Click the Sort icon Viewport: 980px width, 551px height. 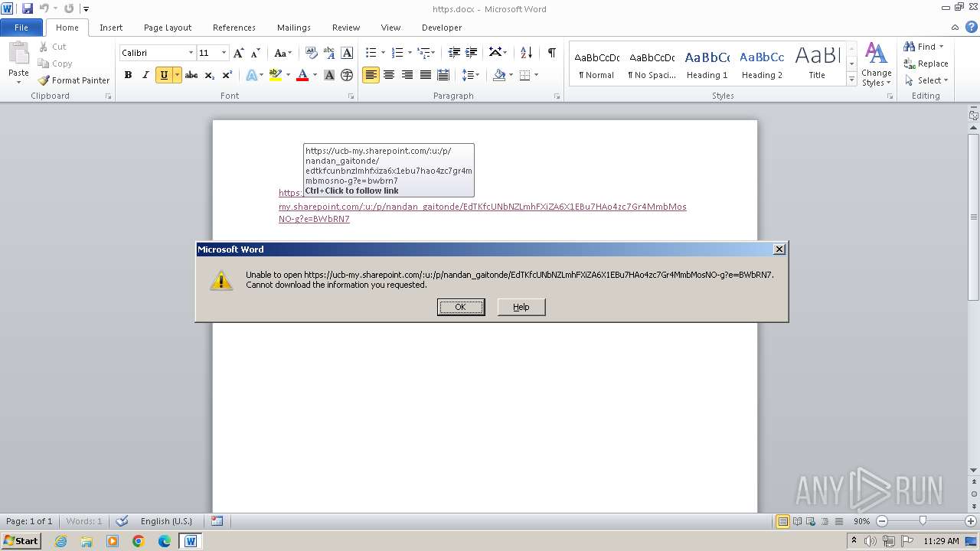pos(526,53)
